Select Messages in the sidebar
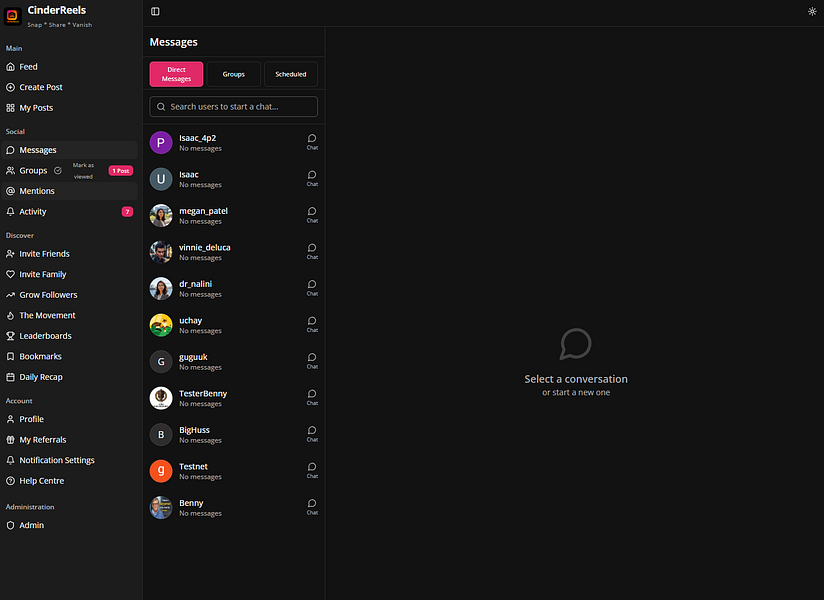This screenshot has height=600, width=824. tap(69, 150)
